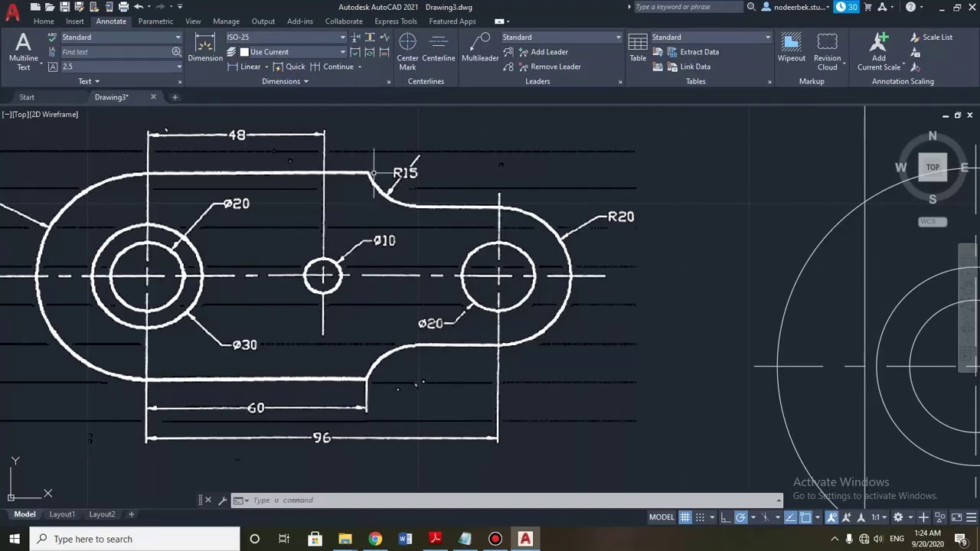Screen dimensions: 980x551
Task: Open the Layout1 tab
Action: tap(62, 514)
